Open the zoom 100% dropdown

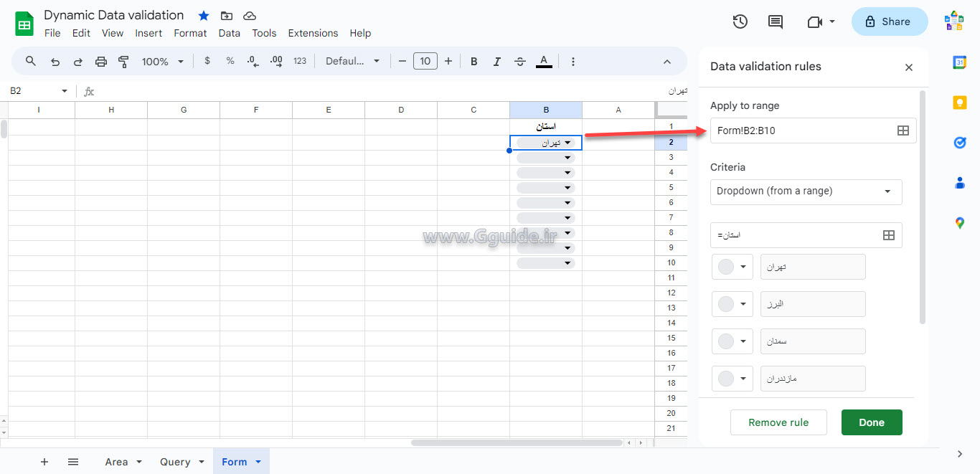click(x=162, y=62)
